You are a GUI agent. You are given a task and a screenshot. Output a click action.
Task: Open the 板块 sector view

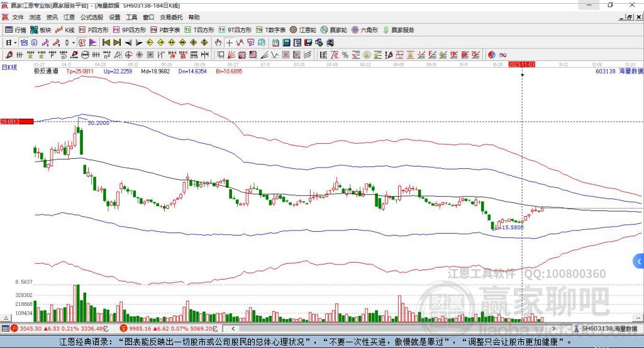tap(41, 30)
